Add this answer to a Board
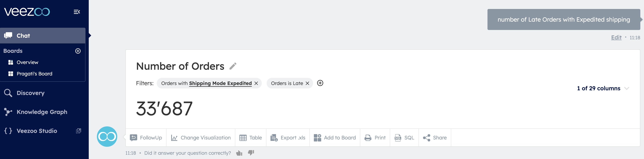644x159 pixels. tap(335, 137)
